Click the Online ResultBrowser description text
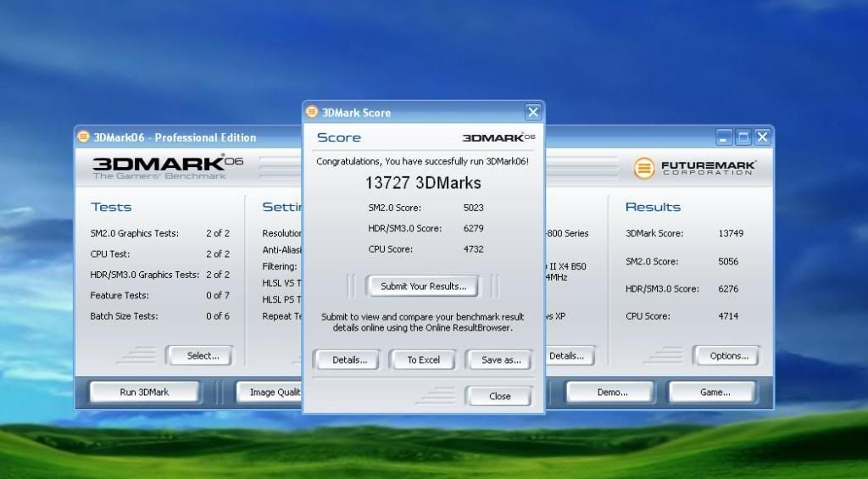This screenshot has height=479, width=868. point(422,322)
